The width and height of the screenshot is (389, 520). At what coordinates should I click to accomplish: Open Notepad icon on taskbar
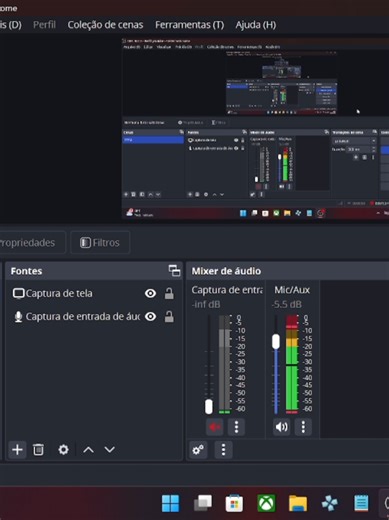click(361, 503)
